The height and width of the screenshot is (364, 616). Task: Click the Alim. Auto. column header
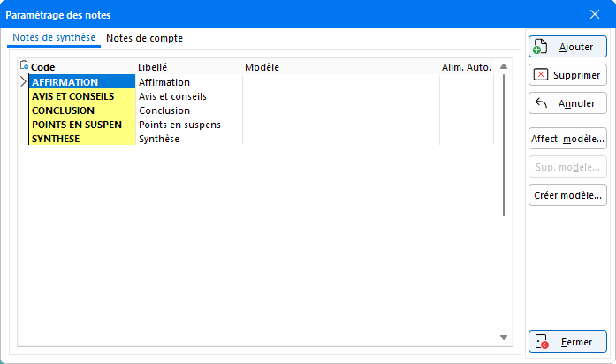click(466, 66)
